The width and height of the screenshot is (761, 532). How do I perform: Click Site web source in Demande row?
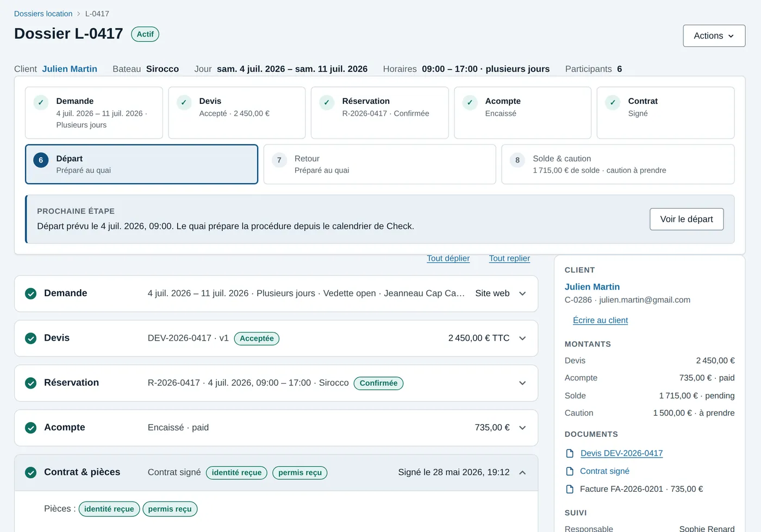click(x=492, y=293)
